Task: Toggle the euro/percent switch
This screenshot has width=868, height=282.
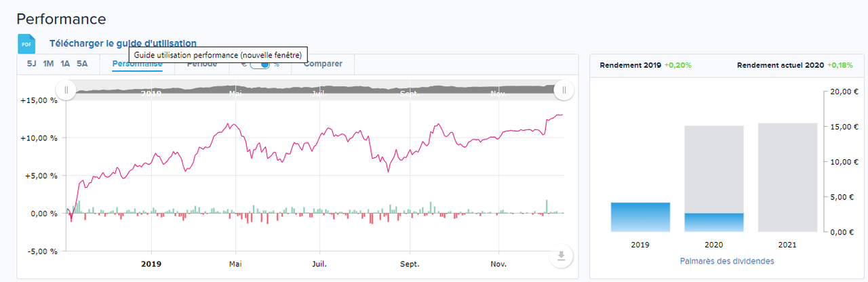Action: (260, 64)
